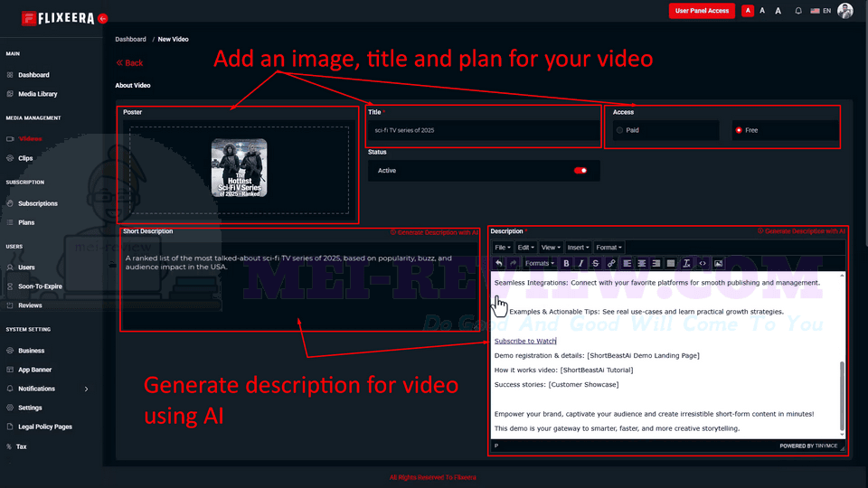Viewport: 868px width, 488px height.
Task: Open the user avatar menu
Action: point(845,11)
